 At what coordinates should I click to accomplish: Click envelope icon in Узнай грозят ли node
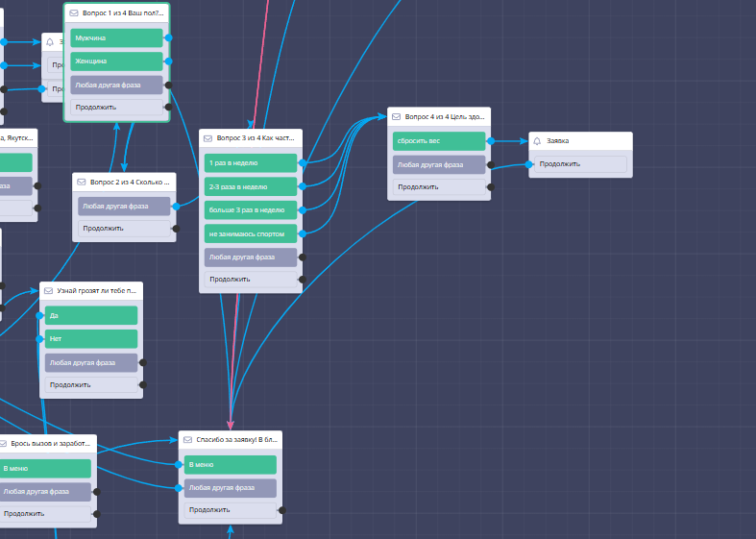point(49,290)
